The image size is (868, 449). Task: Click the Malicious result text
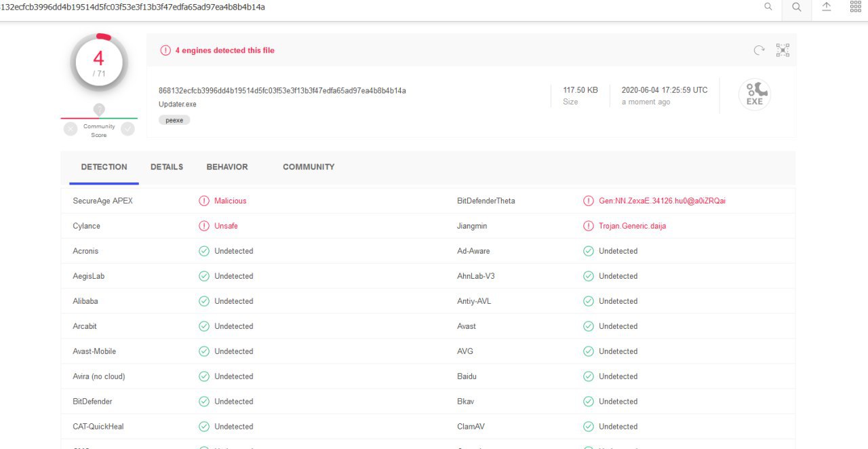click(231, 201)
